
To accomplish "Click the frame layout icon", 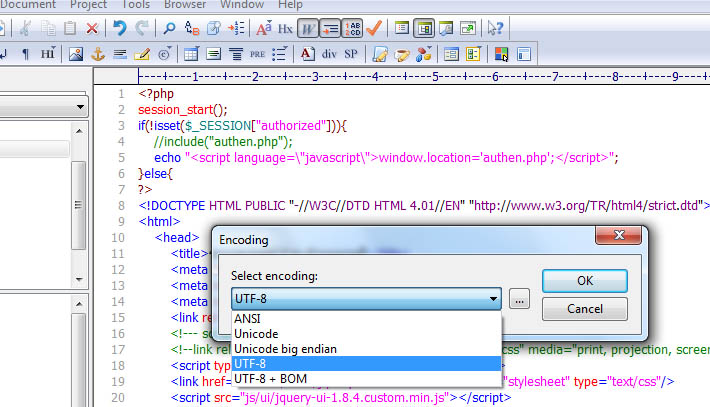I will click(x=523, y=54).
